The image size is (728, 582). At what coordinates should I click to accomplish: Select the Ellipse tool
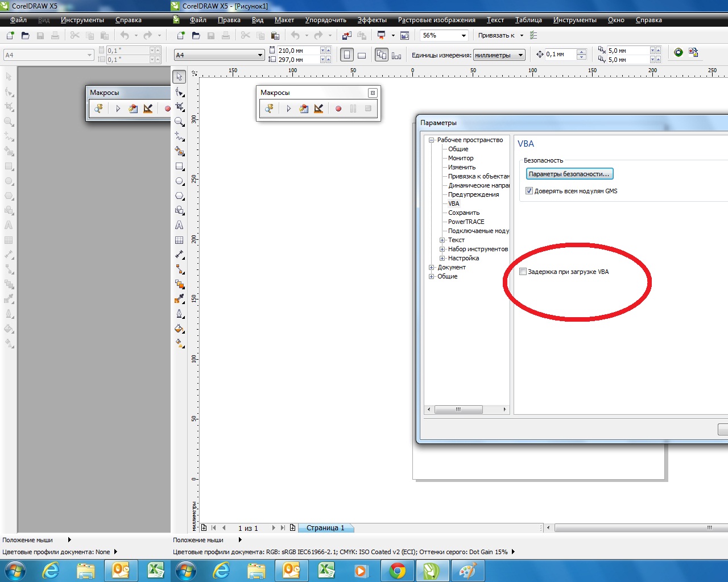[x=179, y=181]
